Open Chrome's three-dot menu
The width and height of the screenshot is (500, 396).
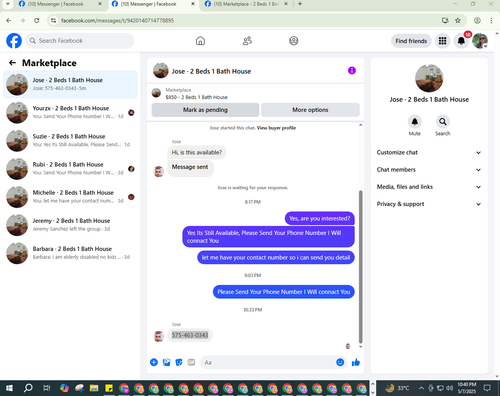pos(491,20)
